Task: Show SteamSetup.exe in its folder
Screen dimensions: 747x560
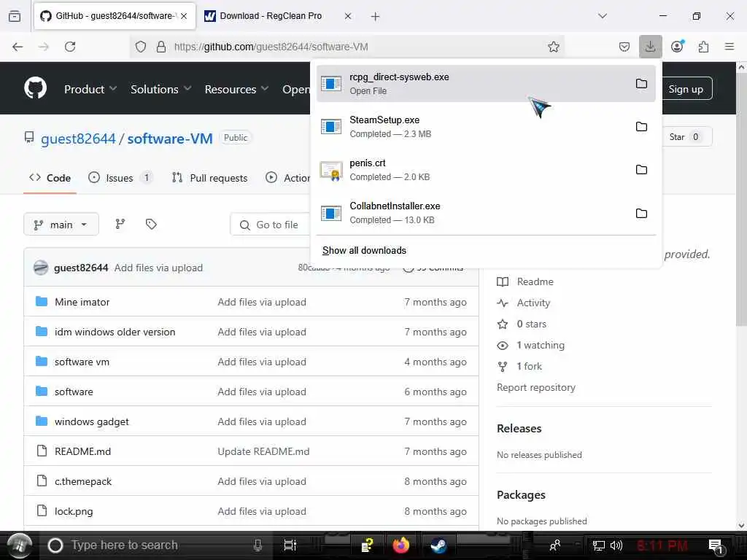Action: coord(641,127)
